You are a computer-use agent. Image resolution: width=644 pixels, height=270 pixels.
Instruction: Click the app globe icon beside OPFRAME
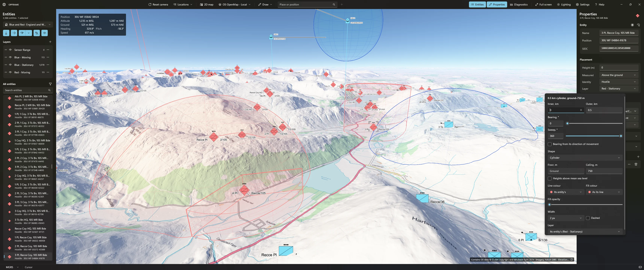click(x=4, y=4)
